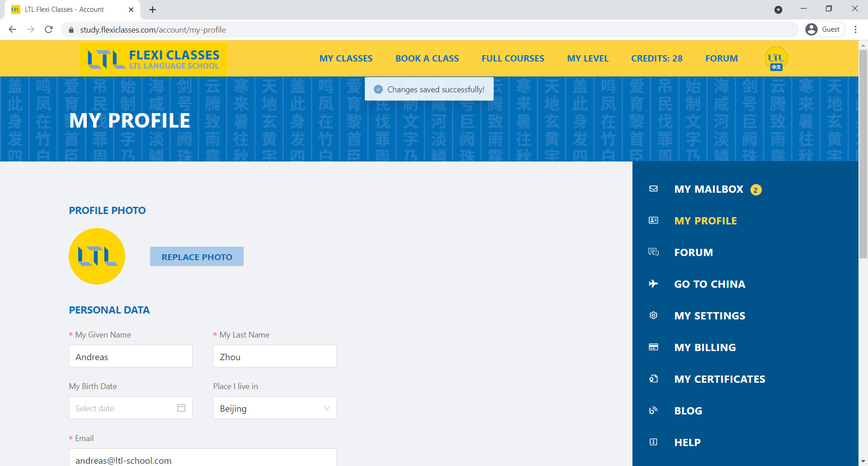Open the LTL user avatar in header
Viewport: 868px width, 466px height.
[x=776, y=58]
